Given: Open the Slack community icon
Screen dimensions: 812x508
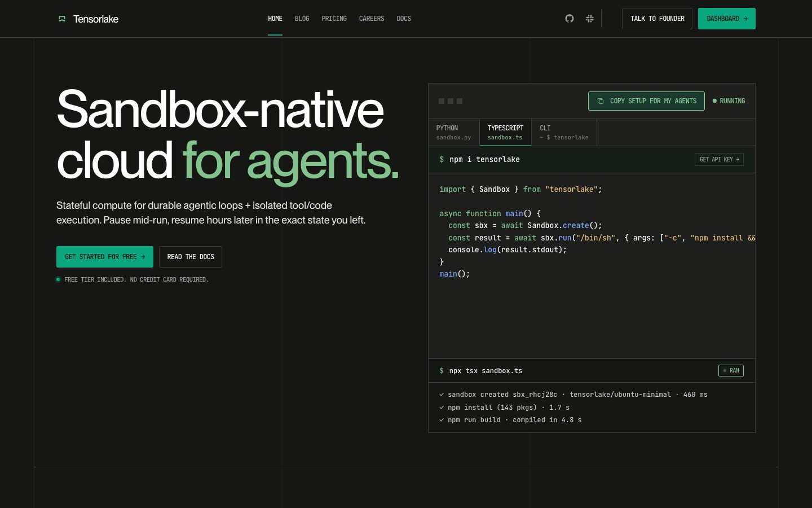Looking at the screenshot, I should click(590, 19).
